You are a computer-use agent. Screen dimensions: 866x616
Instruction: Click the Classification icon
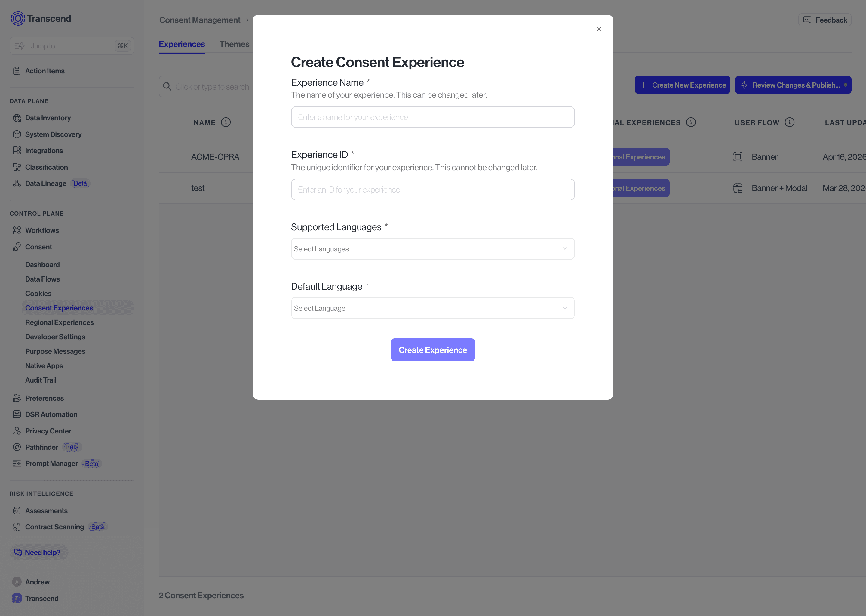pyautogui.click(x=17, y=167)
